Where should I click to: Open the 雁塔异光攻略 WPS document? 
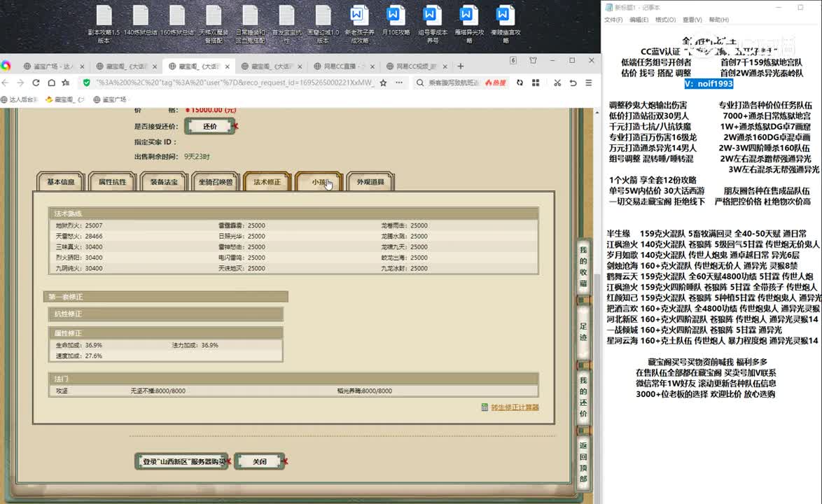point(469,24)
